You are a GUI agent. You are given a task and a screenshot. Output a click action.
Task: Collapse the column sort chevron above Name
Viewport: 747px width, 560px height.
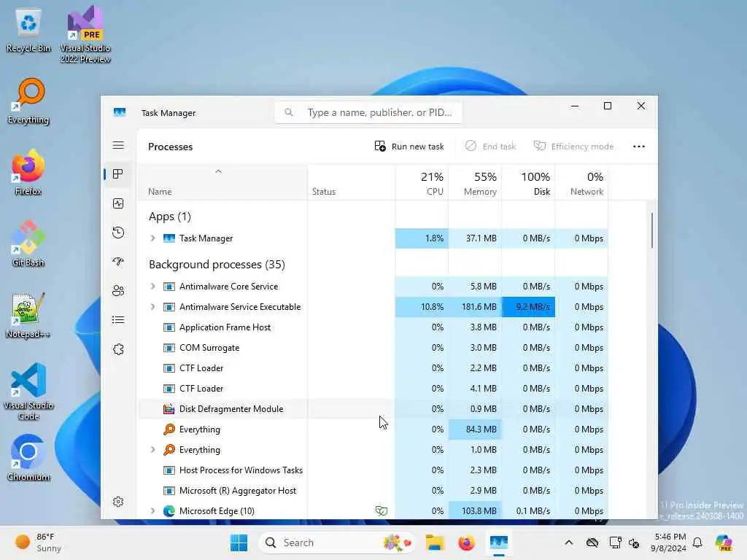click(218, 171)
